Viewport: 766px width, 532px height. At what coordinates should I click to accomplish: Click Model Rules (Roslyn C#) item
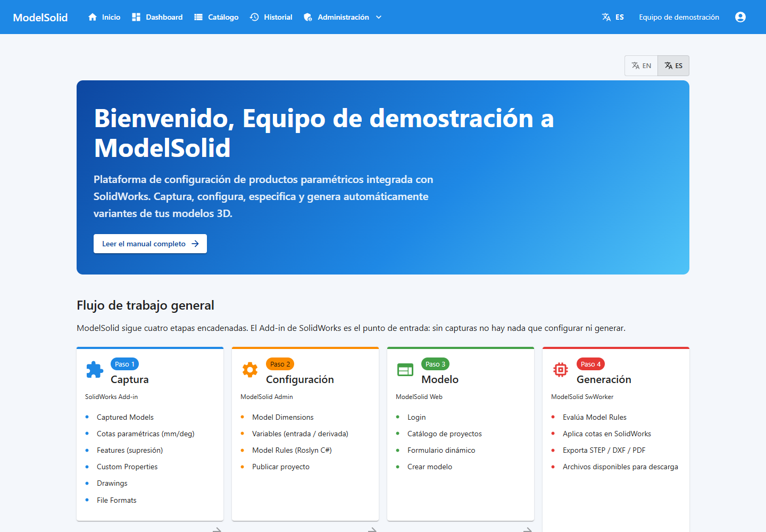(292, 450)
